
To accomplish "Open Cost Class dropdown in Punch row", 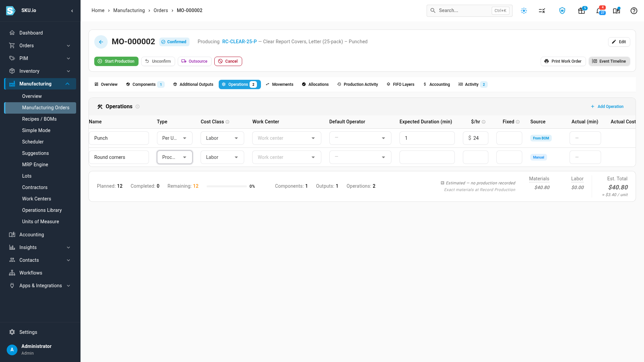I will [222, 138].
